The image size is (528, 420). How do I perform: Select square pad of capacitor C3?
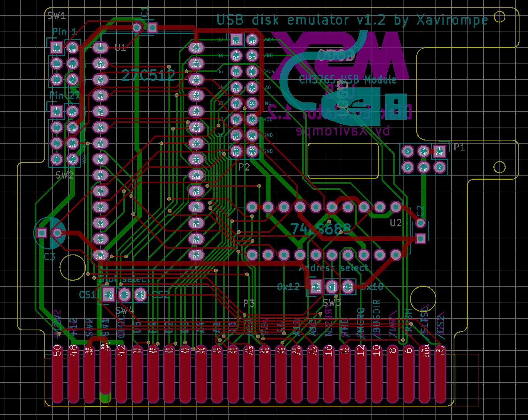click(x=42, y=233)
